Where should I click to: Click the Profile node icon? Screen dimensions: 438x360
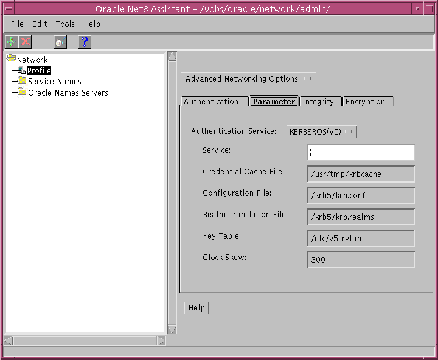(x=21, y=70)
